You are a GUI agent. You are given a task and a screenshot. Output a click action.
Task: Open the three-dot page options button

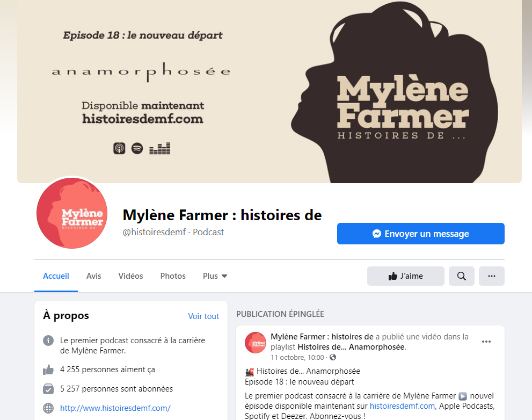(x=492, y=276)
